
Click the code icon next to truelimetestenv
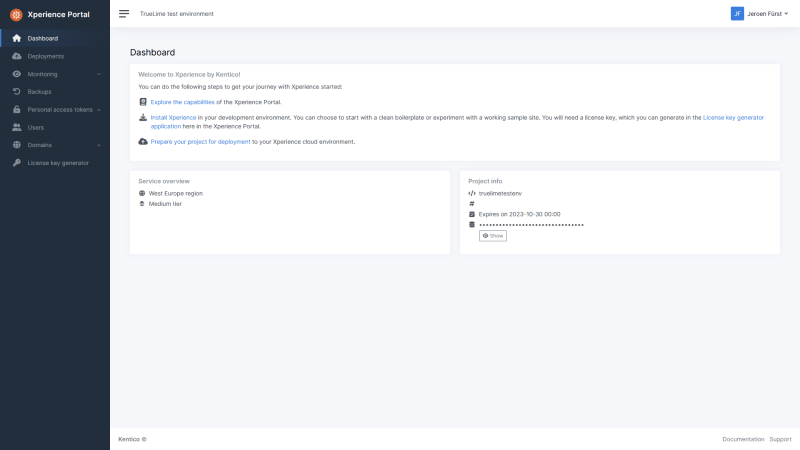pyautogui.click(x=472, y=193)
